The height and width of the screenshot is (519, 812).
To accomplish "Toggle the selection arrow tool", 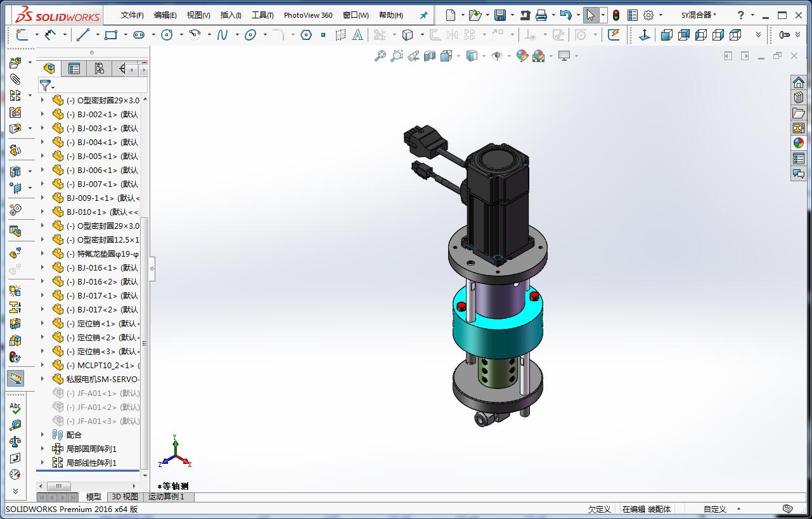I will coord(591,15).
